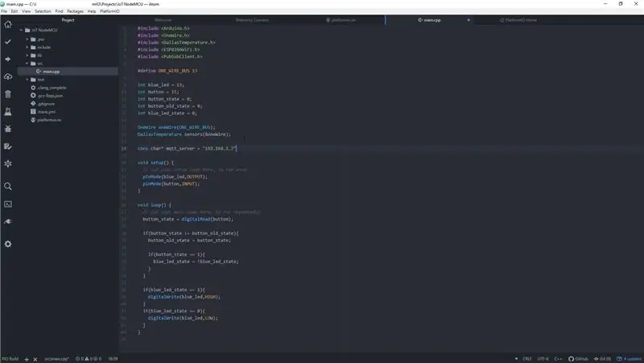
Task: Click the updates link in status bar
Action: [x=630, y=359]
